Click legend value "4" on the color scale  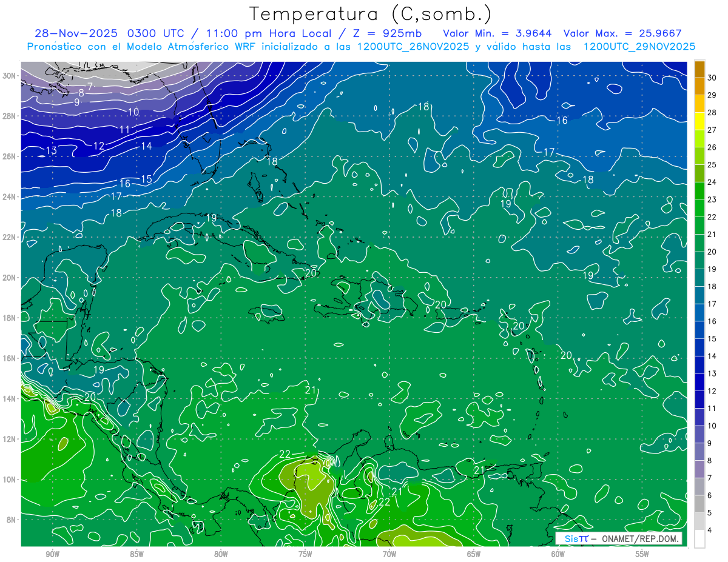pos(710,530)
